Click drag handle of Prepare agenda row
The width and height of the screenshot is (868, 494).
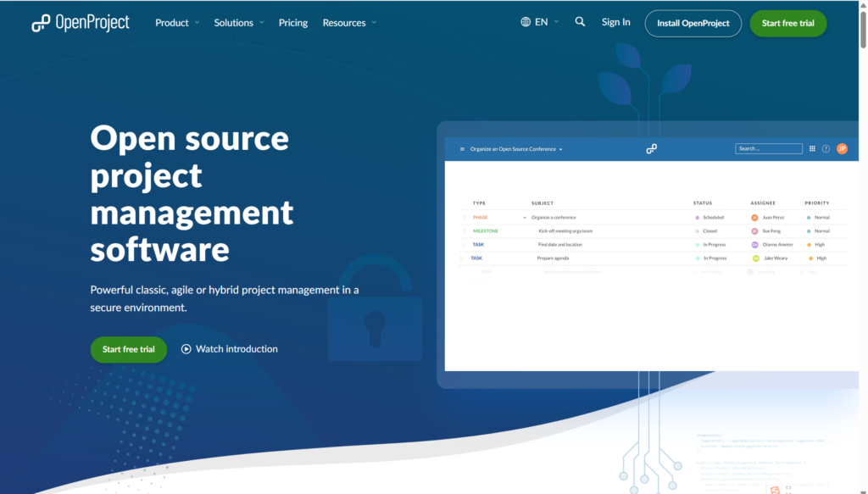[x=462, y=258]
